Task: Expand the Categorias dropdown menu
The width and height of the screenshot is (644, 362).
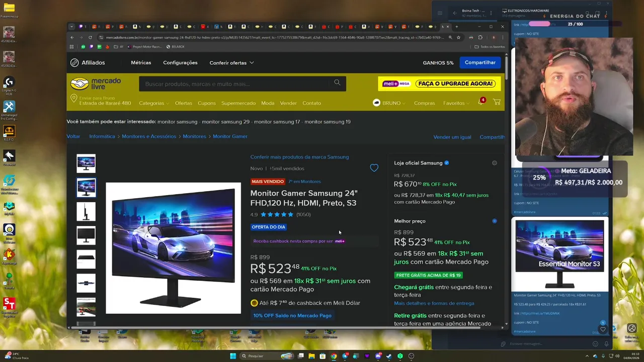Action: [x=154, y=103]
